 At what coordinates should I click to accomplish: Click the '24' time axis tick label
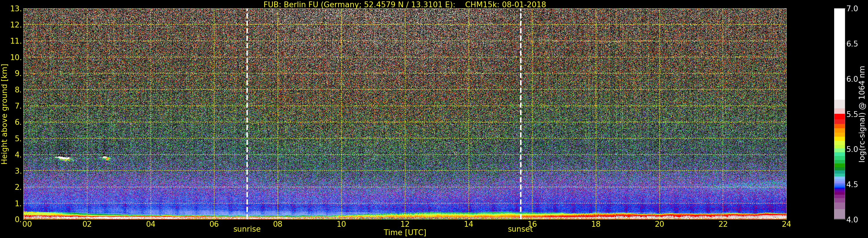(x=786, y=224)
